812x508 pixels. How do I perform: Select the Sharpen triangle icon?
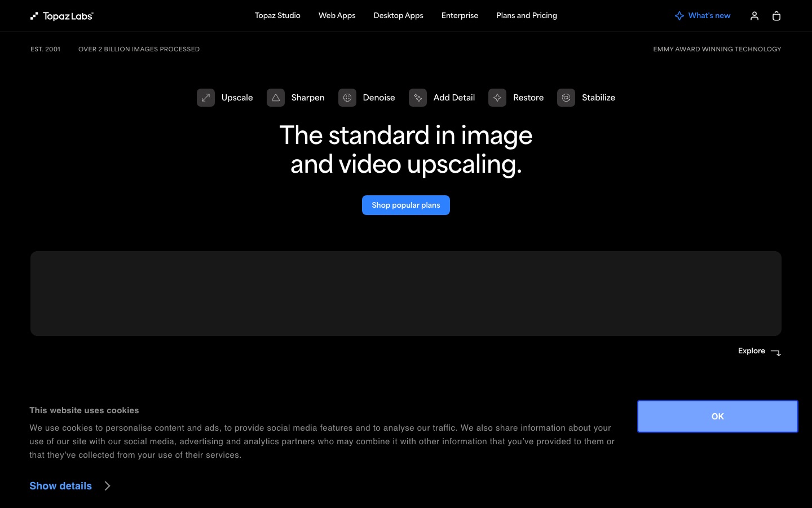pos(276,98)
